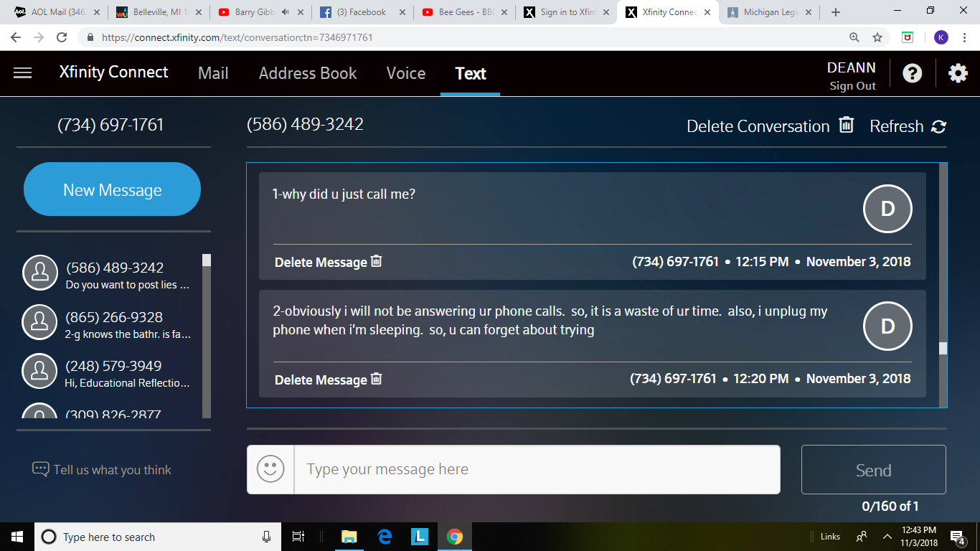Open the hamburger menu icon
The height and width of the screenshot is (551, 980).
23,73
